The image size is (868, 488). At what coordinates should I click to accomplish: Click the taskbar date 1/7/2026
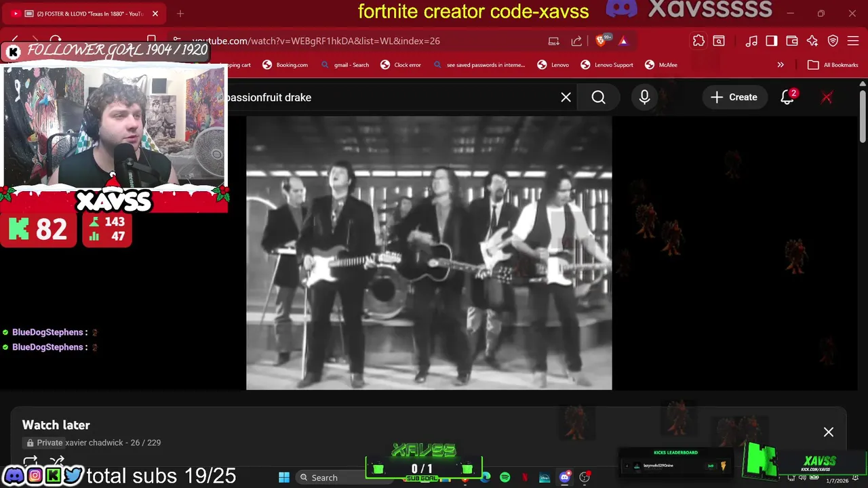[x=837, y=481]
